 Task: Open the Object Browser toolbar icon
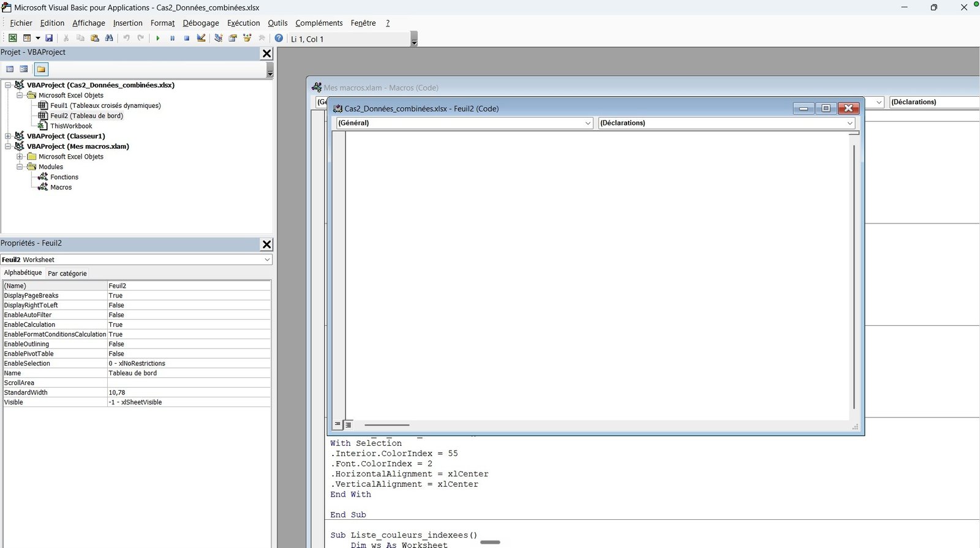(247, 38)
